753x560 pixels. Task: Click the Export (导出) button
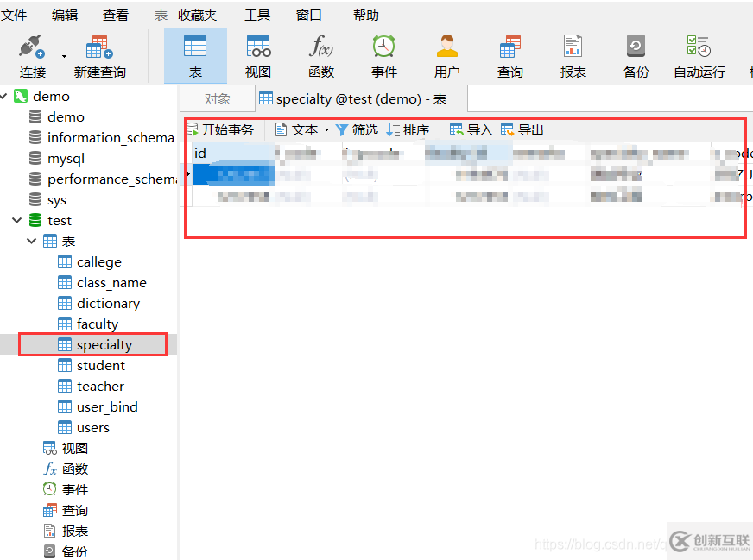coord(522,129)
